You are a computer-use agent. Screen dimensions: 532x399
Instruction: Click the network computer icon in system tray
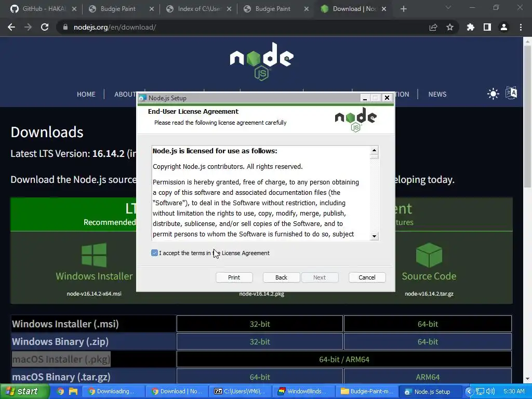click(x=480, y=391)
